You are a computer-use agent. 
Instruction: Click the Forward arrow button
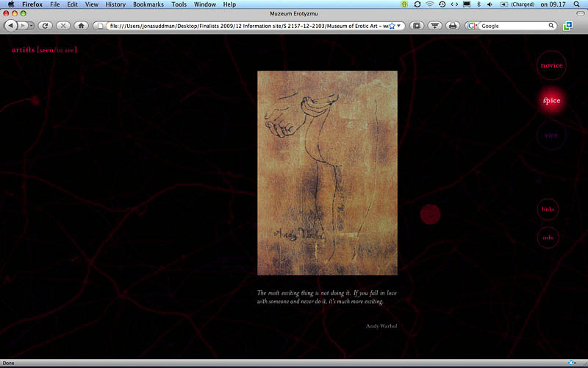(23, 26)
